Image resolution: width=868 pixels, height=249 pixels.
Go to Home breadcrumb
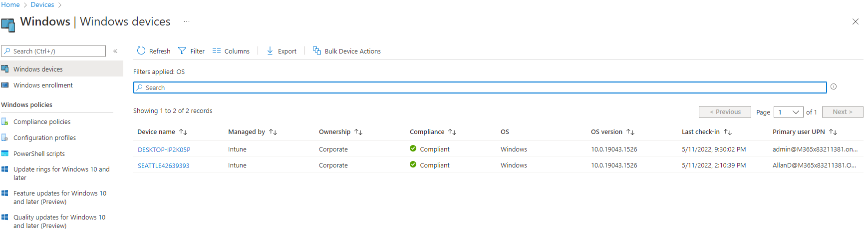click(10, 4)
